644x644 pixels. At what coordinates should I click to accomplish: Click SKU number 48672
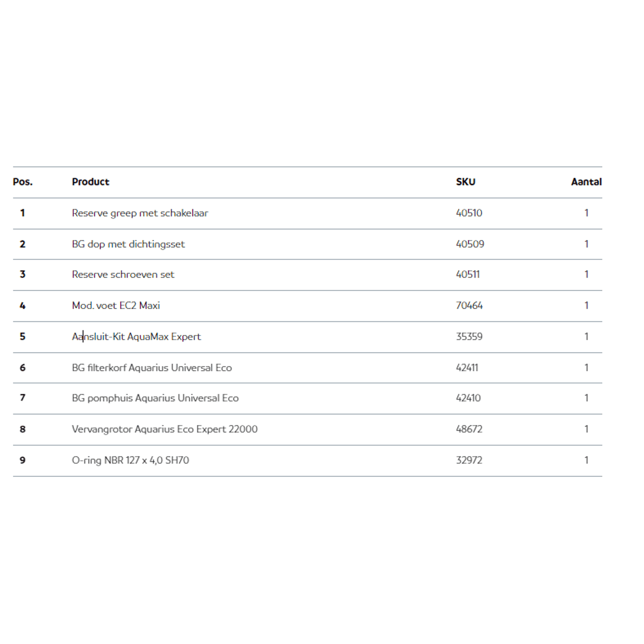(x=469, y=429)
